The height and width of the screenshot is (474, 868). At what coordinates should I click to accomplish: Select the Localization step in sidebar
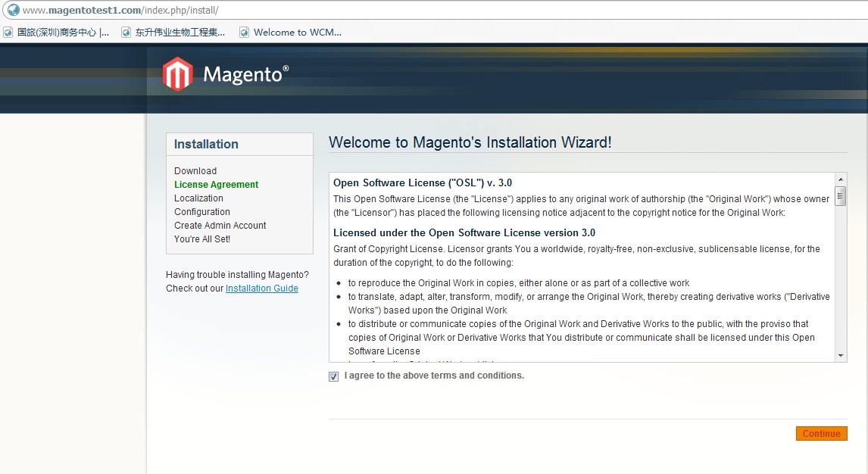(198, 198)
